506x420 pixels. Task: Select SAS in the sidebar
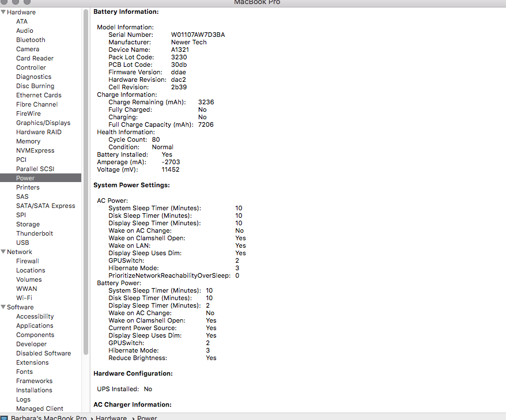tap(22, 196)
